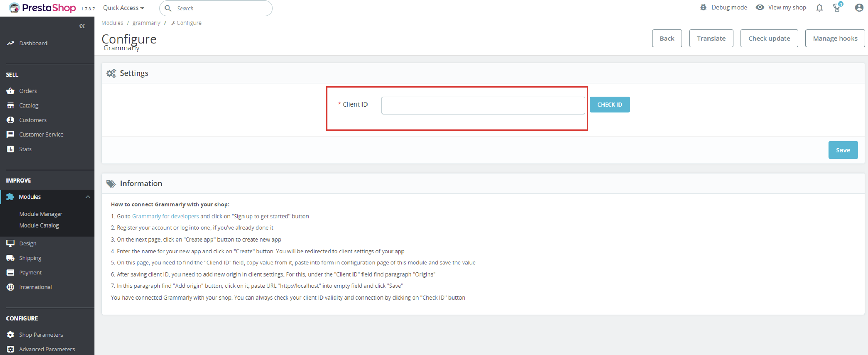868x355 pixels.
Task: Open the Grammarly for developers link
Action: 165,216
